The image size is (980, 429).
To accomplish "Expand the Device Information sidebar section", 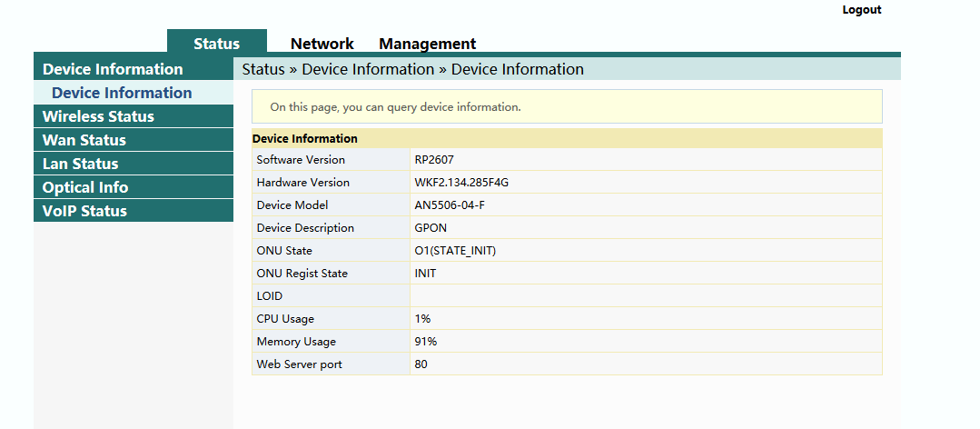I will (134, 69).
